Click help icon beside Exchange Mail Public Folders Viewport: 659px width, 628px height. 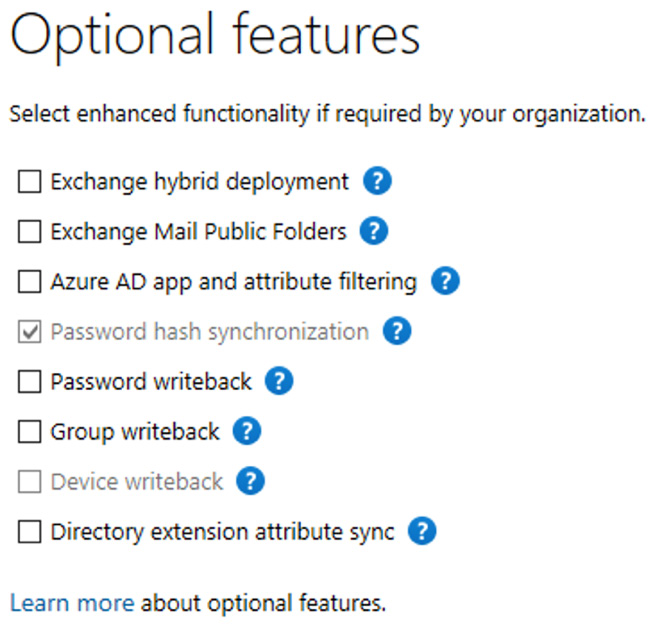[x=374, y=232]
